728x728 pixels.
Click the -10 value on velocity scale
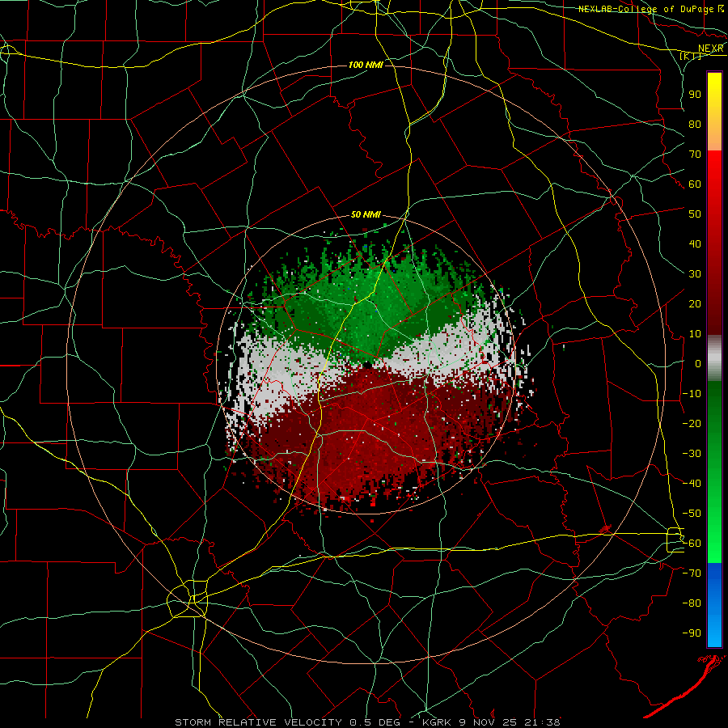(692, 394)
